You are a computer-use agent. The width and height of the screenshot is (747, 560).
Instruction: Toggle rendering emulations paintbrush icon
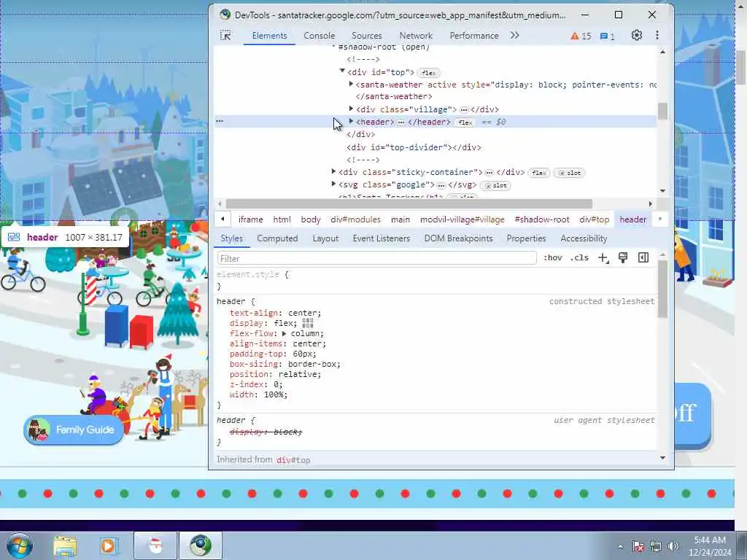click(x=623, y=257)
